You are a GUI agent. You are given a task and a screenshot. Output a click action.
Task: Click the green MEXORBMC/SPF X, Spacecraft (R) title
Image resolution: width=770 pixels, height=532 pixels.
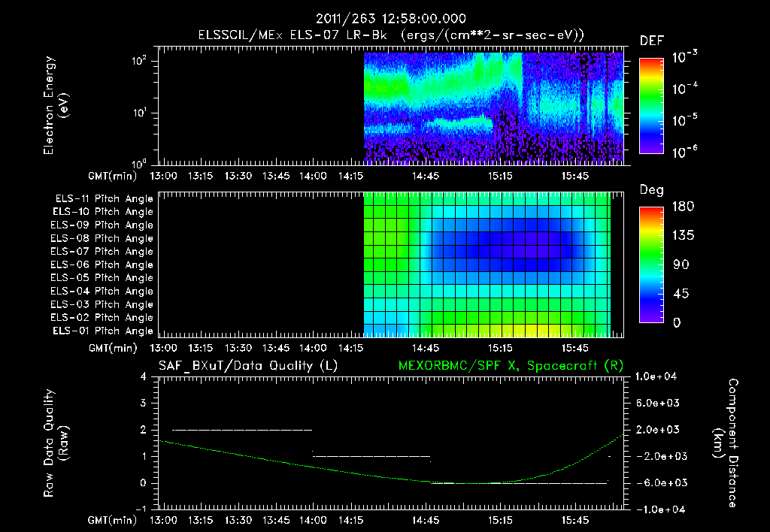coord(511,366)
